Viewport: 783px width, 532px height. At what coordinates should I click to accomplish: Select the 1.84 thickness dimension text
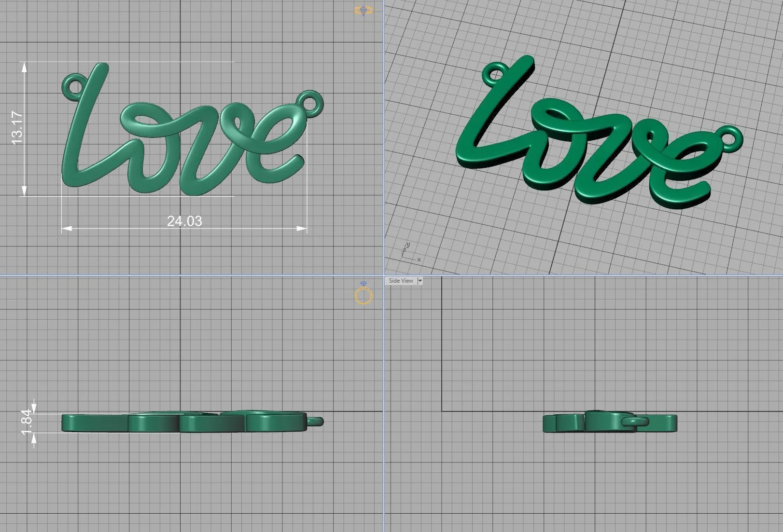(27, 423)
